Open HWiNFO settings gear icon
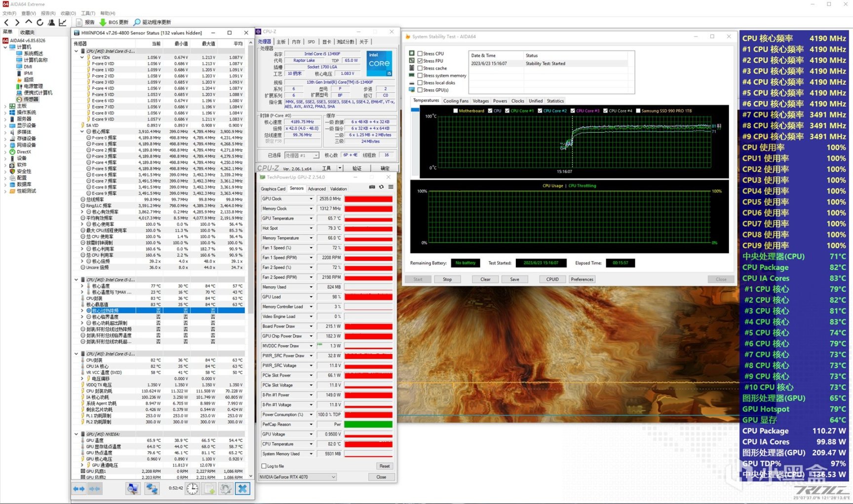 tap(226, 489)
